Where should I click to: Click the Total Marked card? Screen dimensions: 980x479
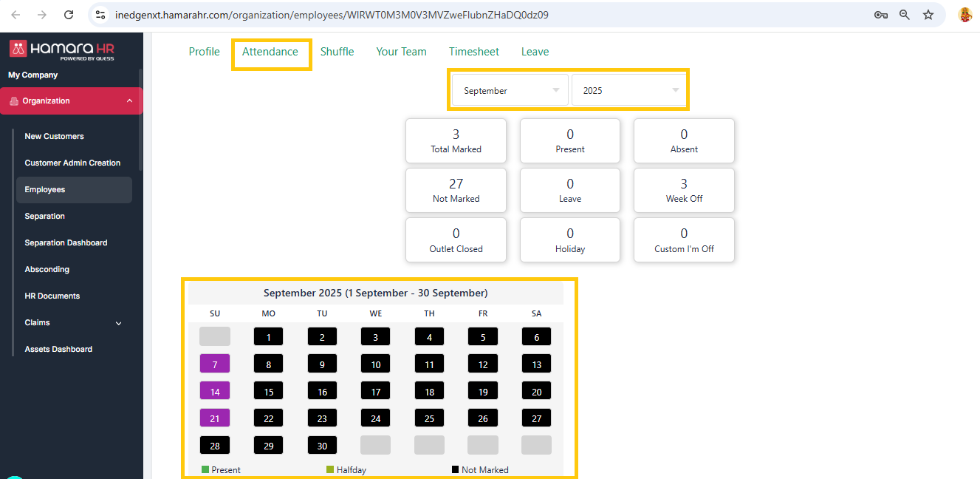[x=456, y=140]
